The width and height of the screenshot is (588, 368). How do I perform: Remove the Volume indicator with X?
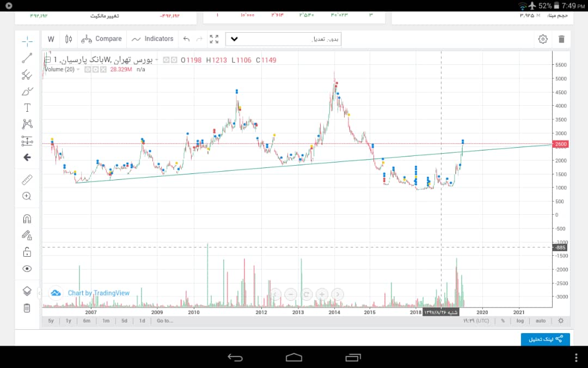click(103, 69)
